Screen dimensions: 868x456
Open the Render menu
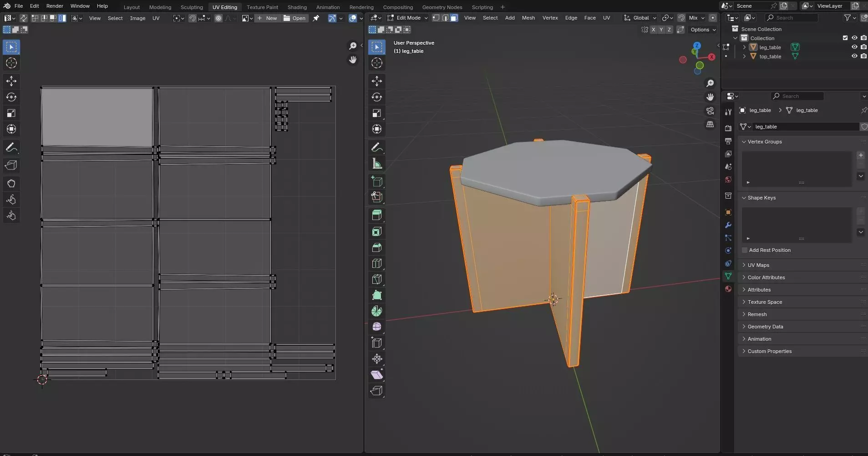point(55,6)
